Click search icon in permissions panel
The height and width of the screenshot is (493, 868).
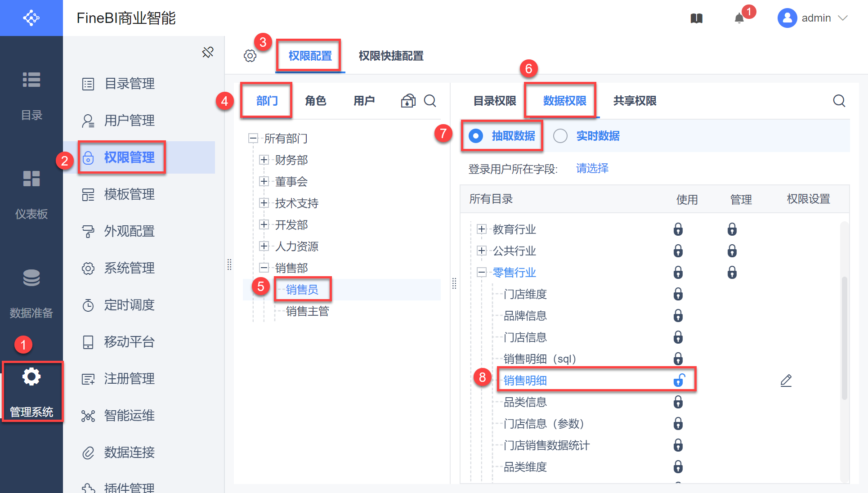pos(839,101)
